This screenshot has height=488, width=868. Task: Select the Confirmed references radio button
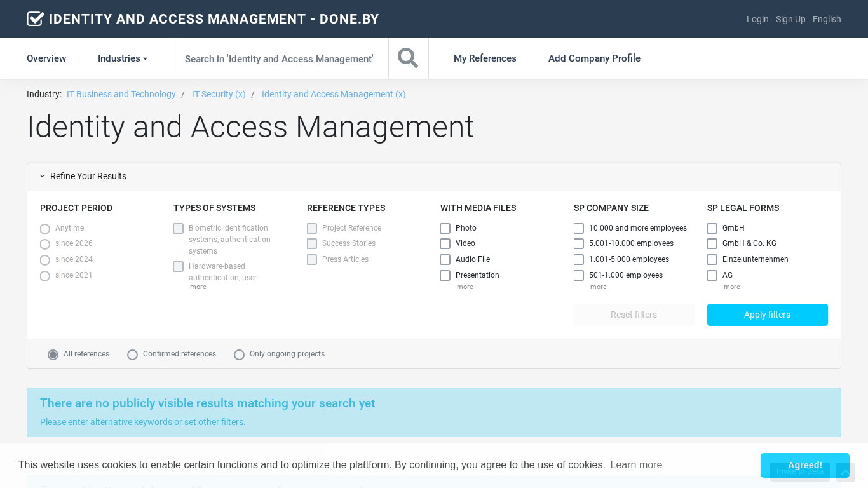click(x=132, y=355)
